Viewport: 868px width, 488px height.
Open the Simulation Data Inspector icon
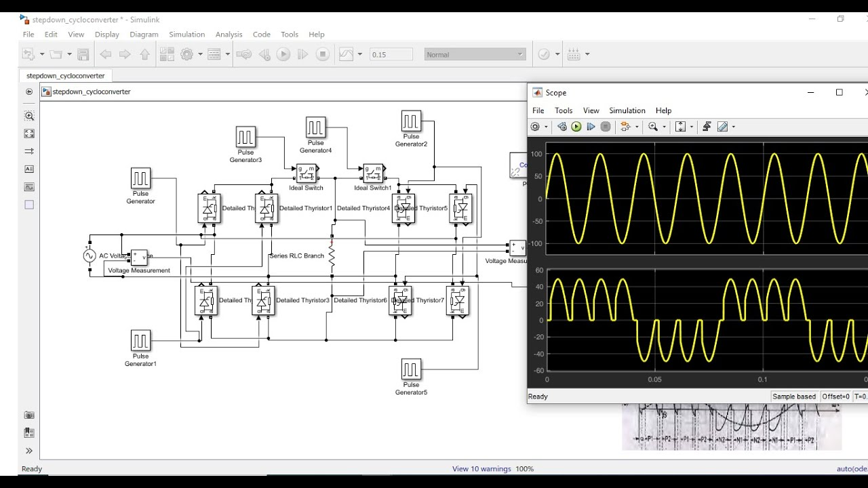(347, 54)
